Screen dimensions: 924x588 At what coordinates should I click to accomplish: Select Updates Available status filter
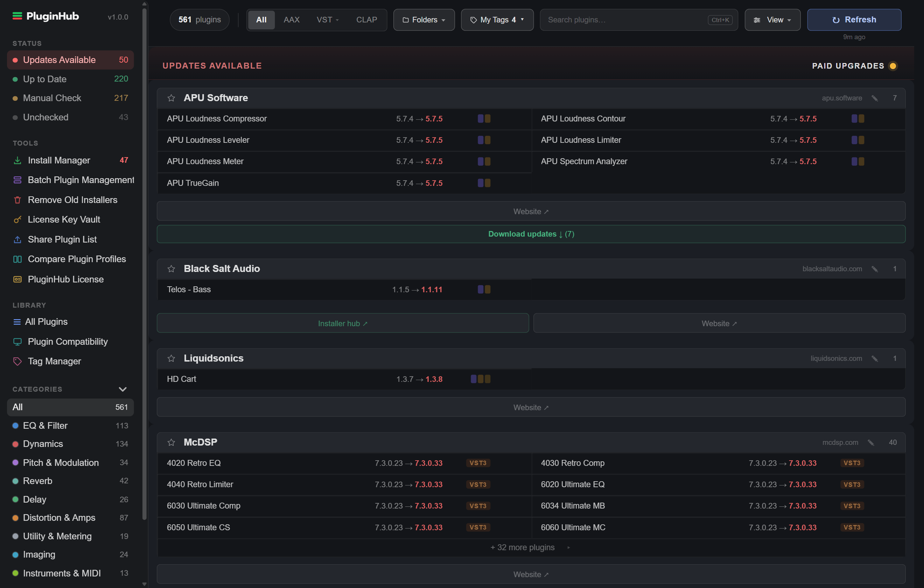coord(70,60)
